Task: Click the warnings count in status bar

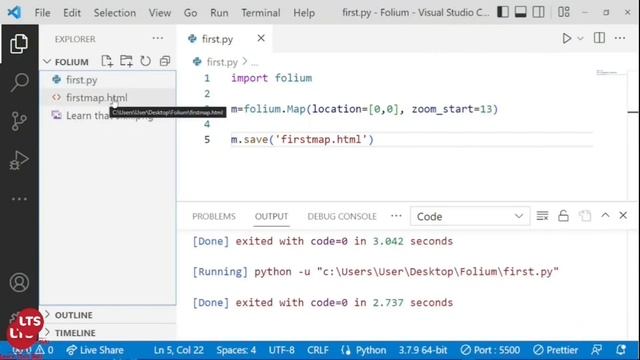Action: pyautogui.click(x=45, y=350)
